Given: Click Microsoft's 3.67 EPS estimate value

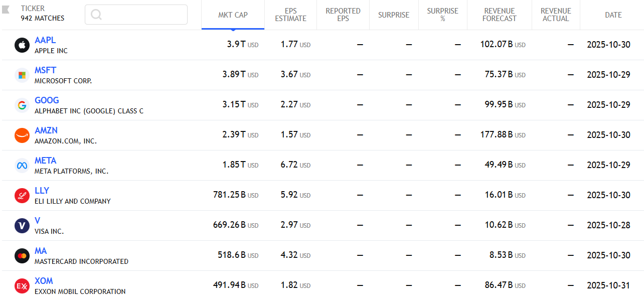Looking at the screenshot, I should 295,75.
